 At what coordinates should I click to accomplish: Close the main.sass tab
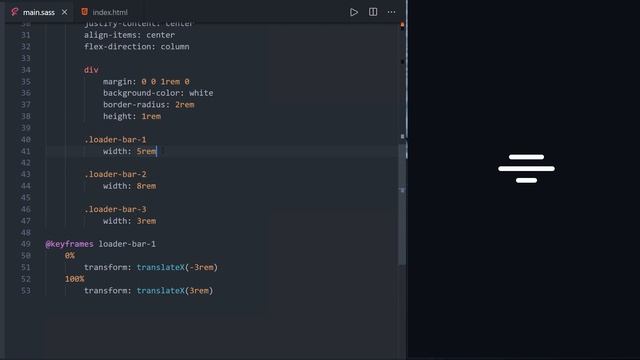tap(64, 12)
